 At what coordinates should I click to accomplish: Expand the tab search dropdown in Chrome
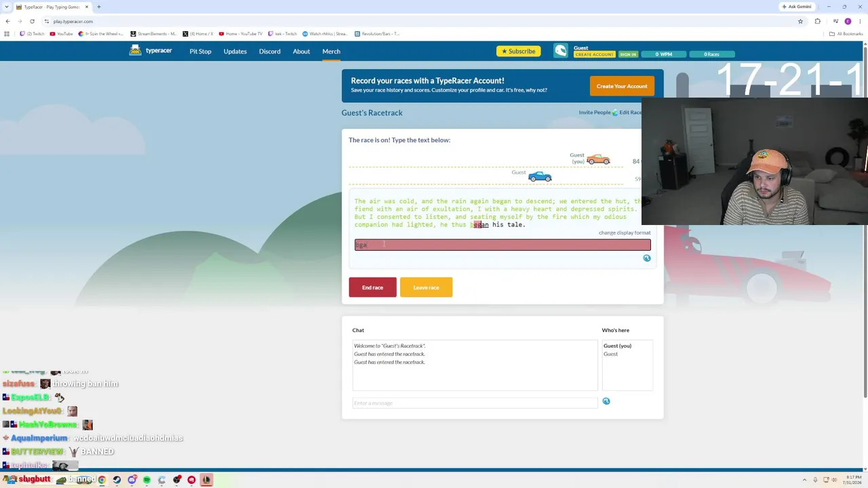(x=7, y=7)
